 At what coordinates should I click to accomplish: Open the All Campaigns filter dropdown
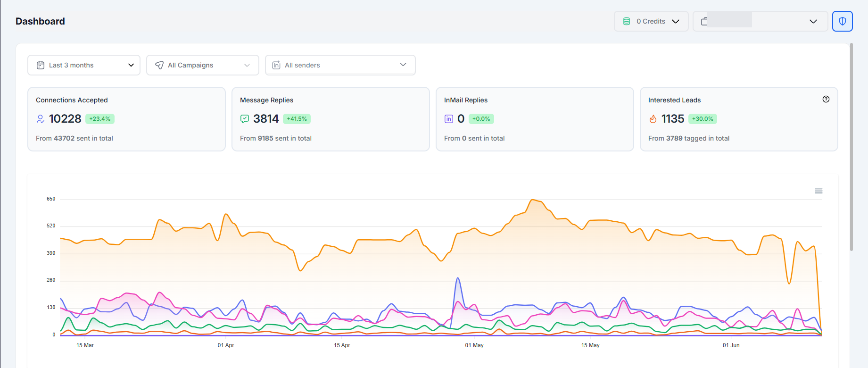203,65
